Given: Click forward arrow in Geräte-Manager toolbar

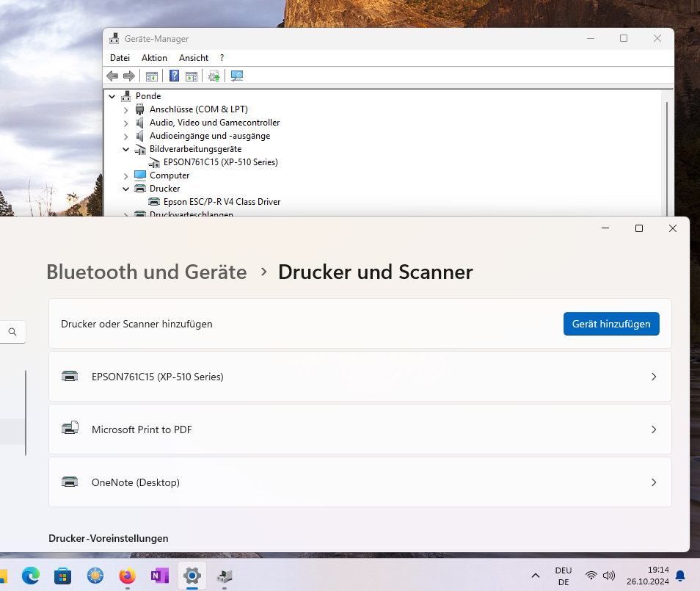Looking at the screenshot, I should 129,76.
